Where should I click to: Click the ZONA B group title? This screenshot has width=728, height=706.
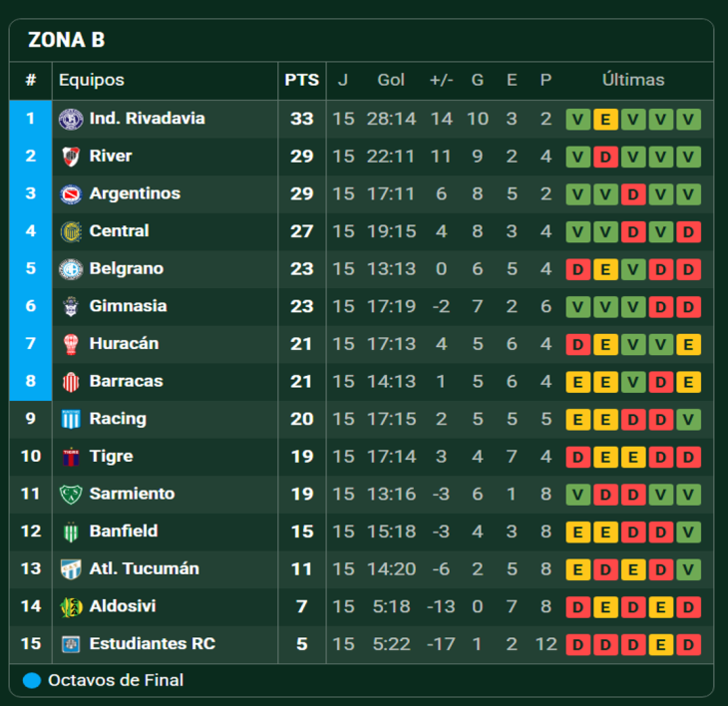click(66, 40)
